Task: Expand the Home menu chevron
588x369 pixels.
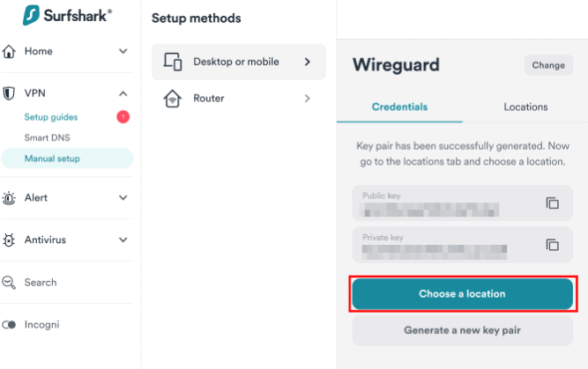Action: coord(123,51)
